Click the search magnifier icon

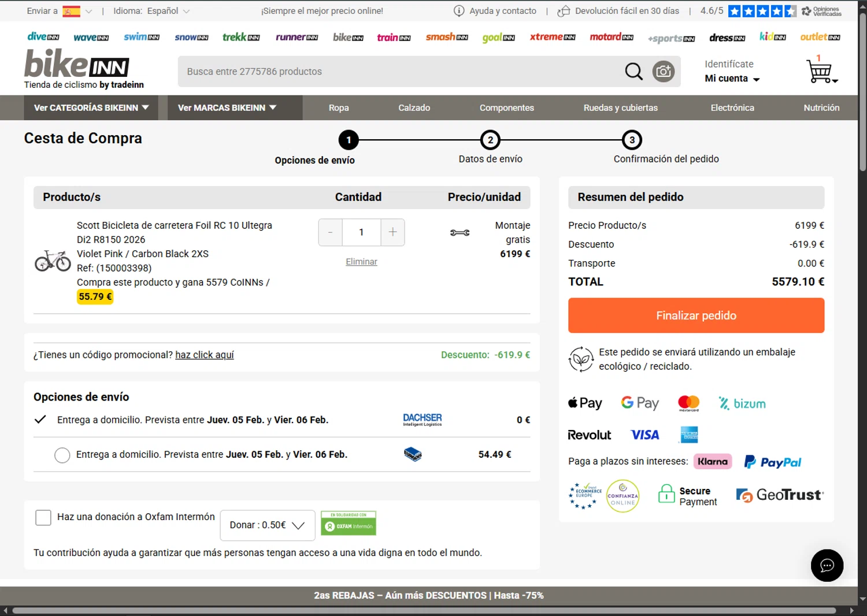[633, 72]
